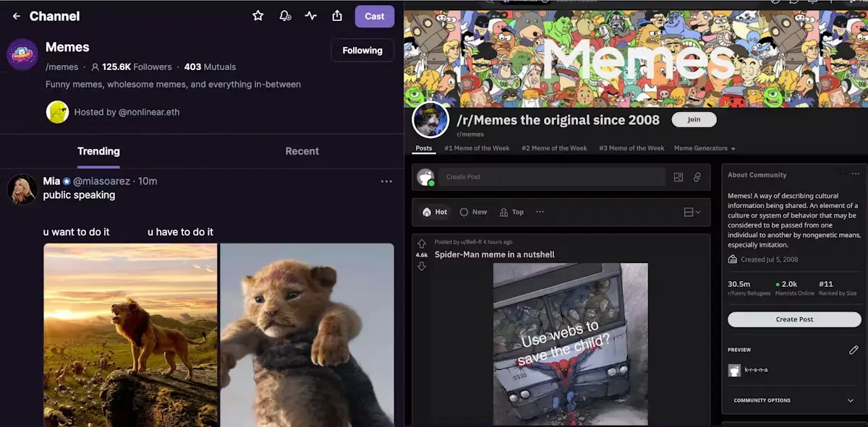Viewport: 868px width, 427px height.
Task: Click the purple Cast button
Action: [375, 16]
